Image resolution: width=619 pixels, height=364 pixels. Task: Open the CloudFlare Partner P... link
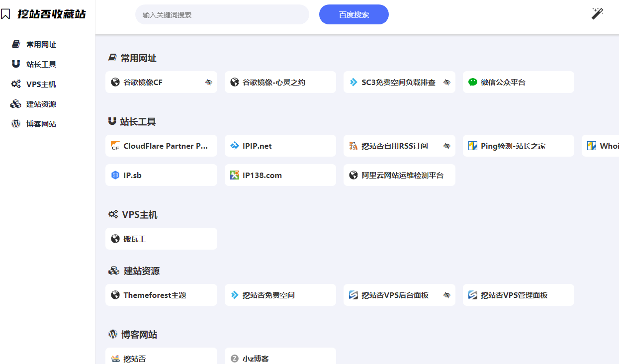[161, 146]
